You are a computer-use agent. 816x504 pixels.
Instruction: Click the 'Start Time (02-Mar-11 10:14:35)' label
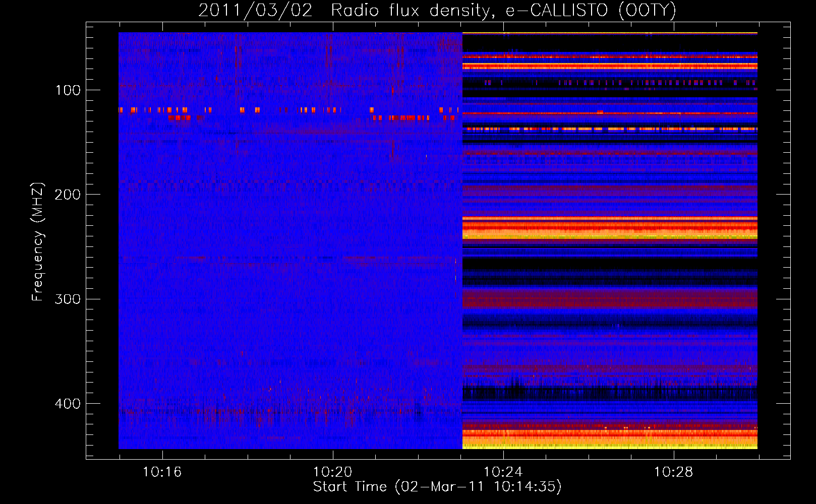437,487
